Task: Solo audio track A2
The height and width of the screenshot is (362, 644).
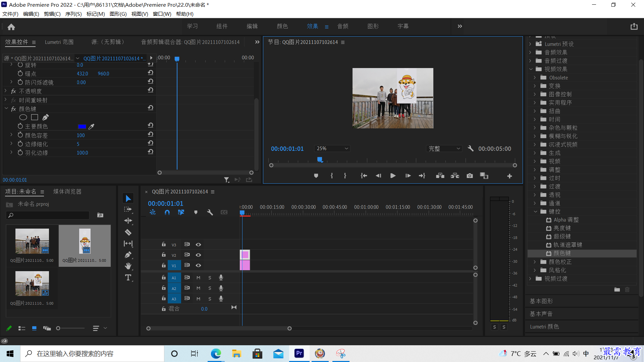Action: [x=210, y=288]
